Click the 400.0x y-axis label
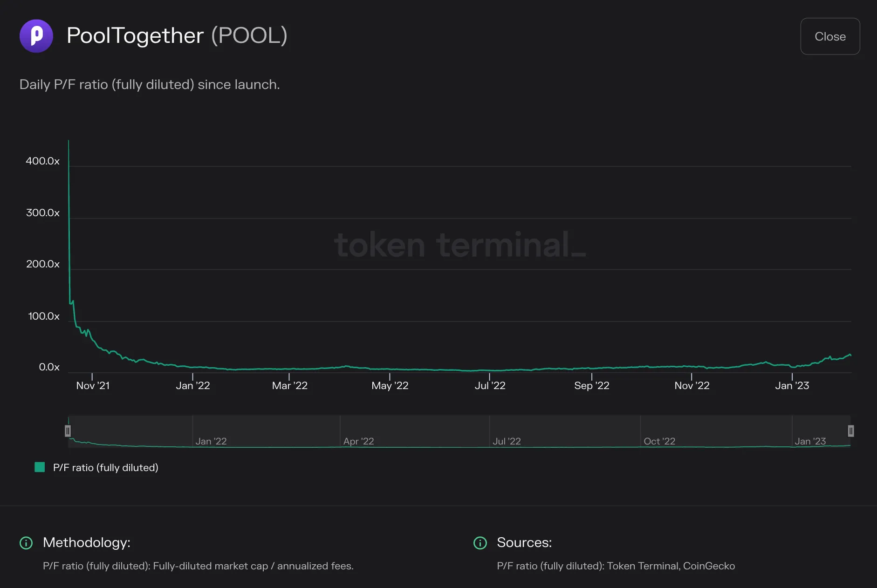 [x=43, y=161]
